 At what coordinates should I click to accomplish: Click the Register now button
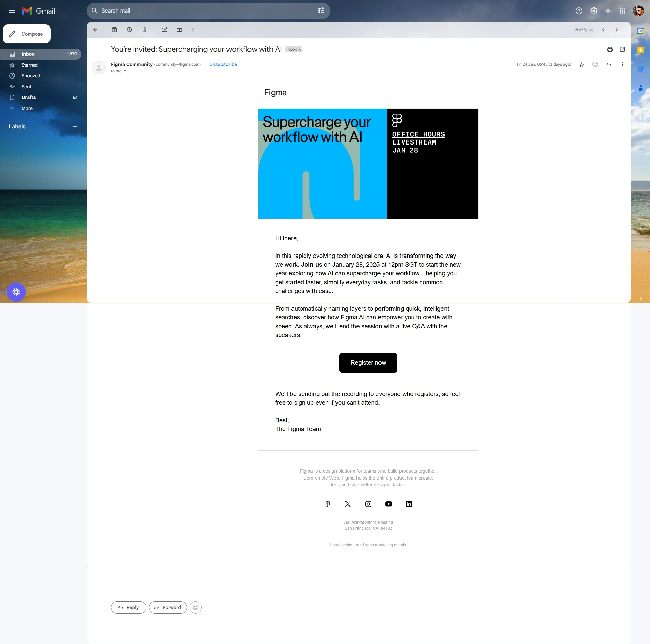point(368,363)
